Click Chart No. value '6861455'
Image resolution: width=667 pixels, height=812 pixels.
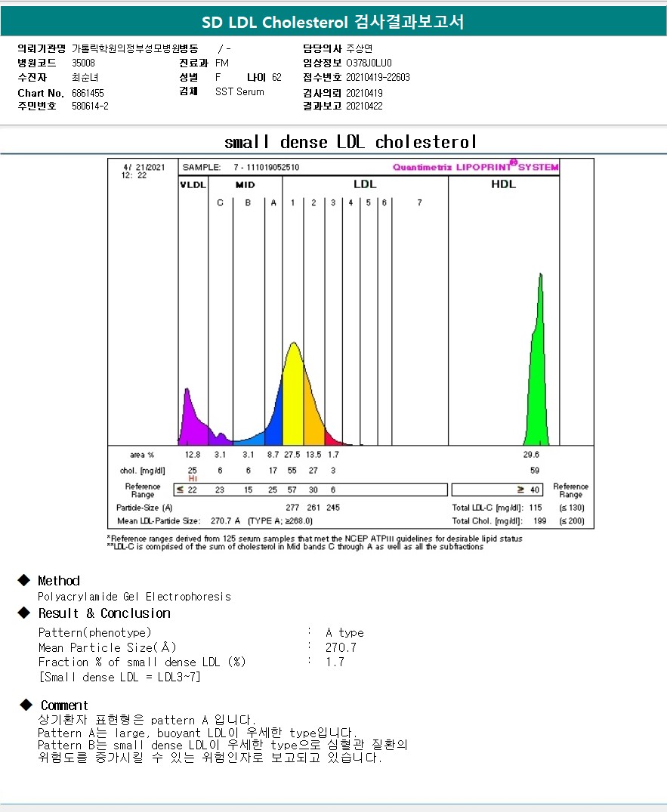[x=88, y=93]
